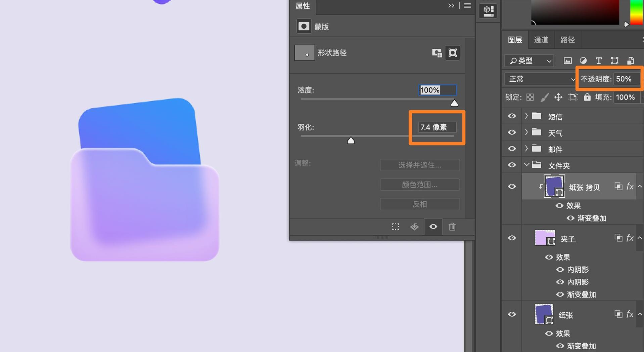Click the delete mask trash icon

(452, 227)
